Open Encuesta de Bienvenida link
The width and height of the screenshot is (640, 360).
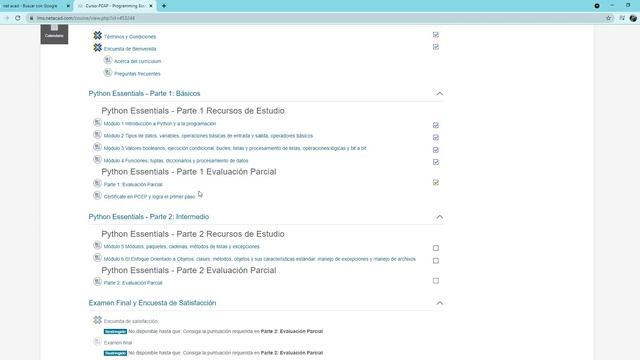[130, 49]
